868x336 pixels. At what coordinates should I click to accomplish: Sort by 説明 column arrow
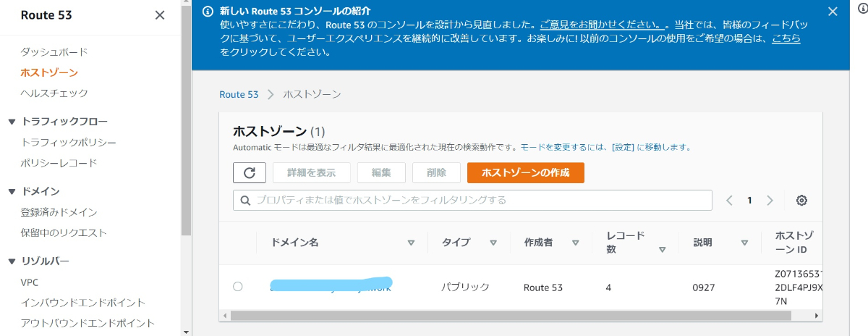tap(744, 243)
